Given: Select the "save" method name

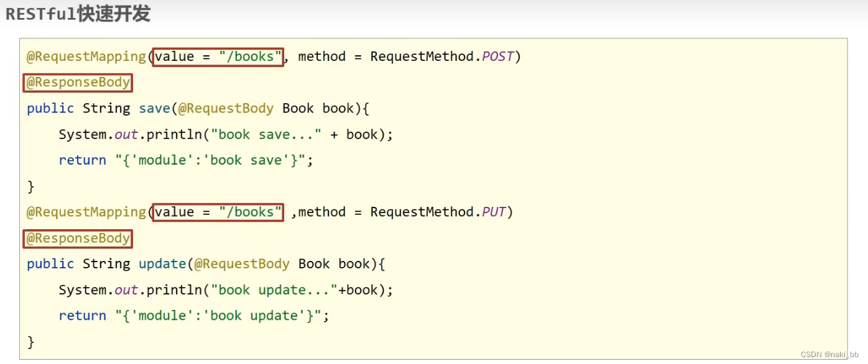Looking at the screenshot, I should click(x=154, y=108).
